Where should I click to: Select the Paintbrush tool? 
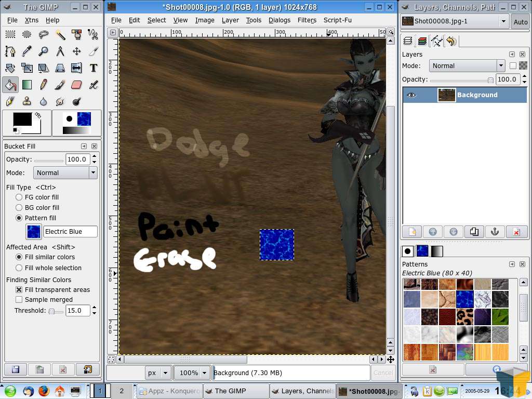pos(60,85)
